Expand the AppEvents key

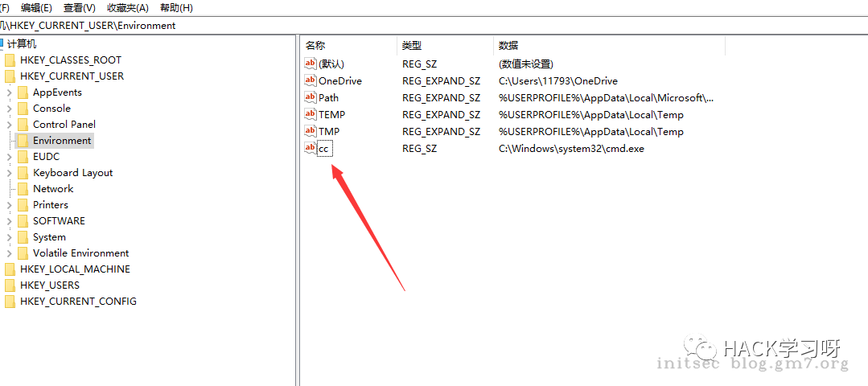pos(10,92)
